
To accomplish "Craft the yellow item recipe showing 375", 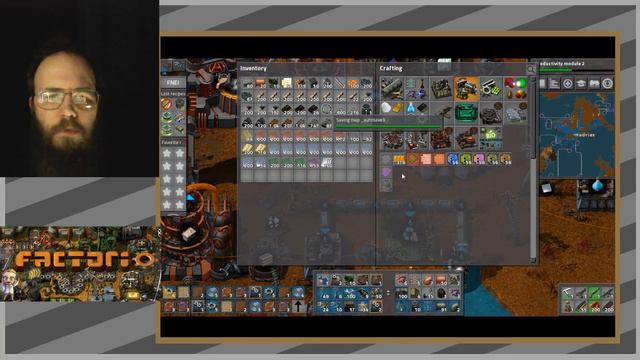I will coord(399,159).
